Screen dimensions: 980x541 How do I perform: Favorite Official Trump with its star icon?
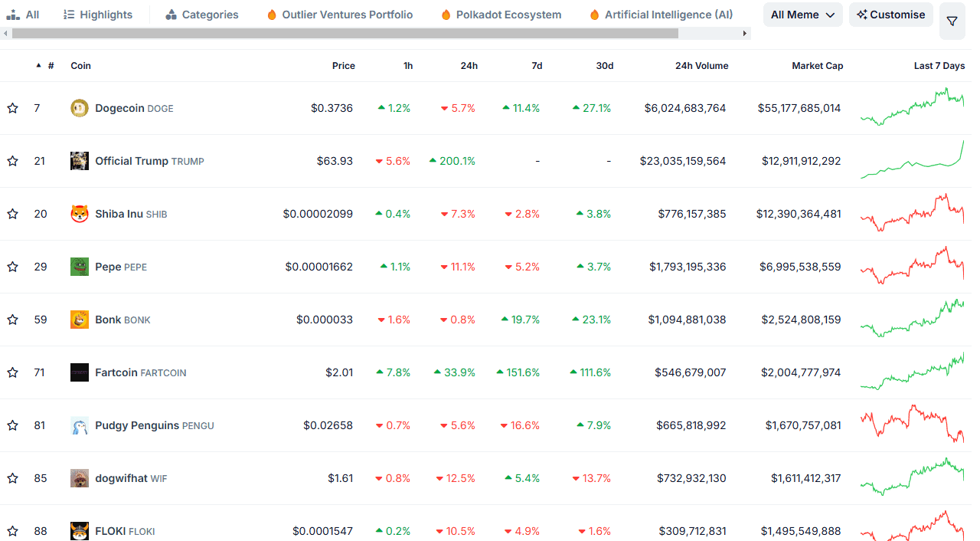tap(12, 161)
